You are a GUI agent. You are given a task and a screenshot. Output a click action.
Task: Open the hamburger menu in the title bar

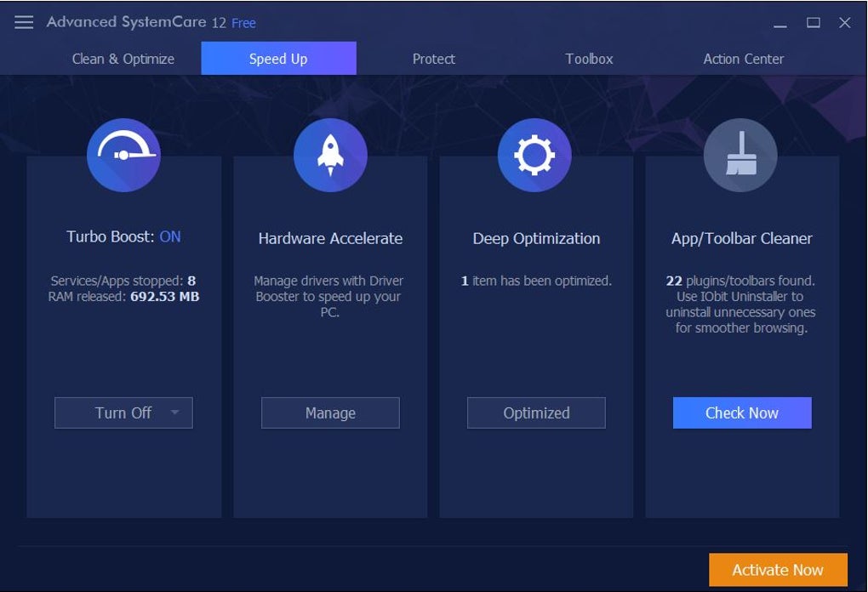(x=22, y=22)
